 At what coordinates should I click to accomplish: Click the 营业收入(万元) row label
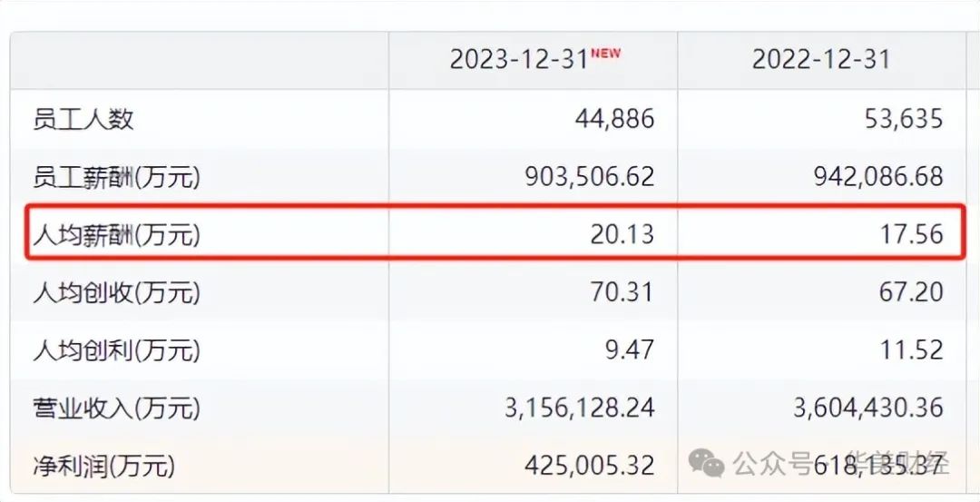[x=116, y=408]
